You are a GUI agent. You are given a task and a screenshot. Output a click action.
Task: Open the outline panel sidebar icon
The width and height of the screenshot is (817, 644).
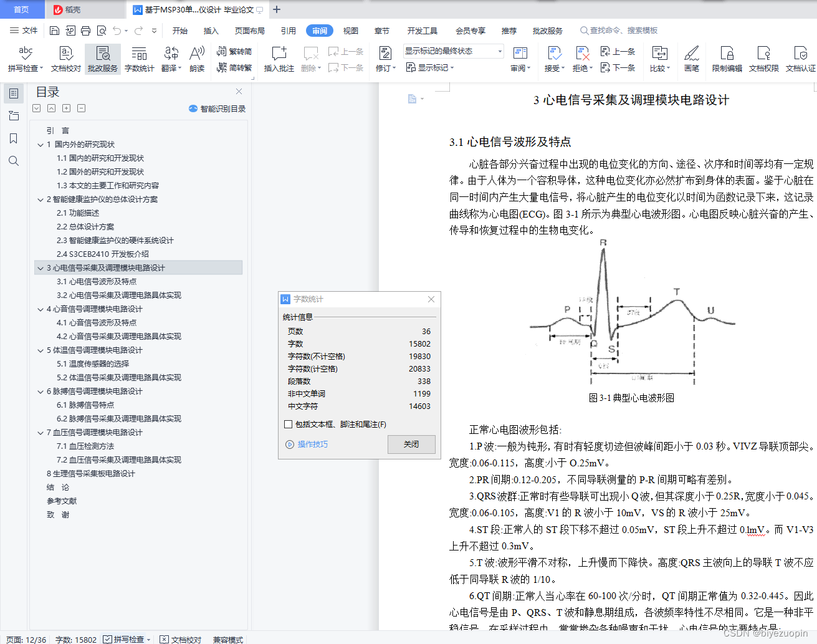pyautogui.click(x=14, y=94)
